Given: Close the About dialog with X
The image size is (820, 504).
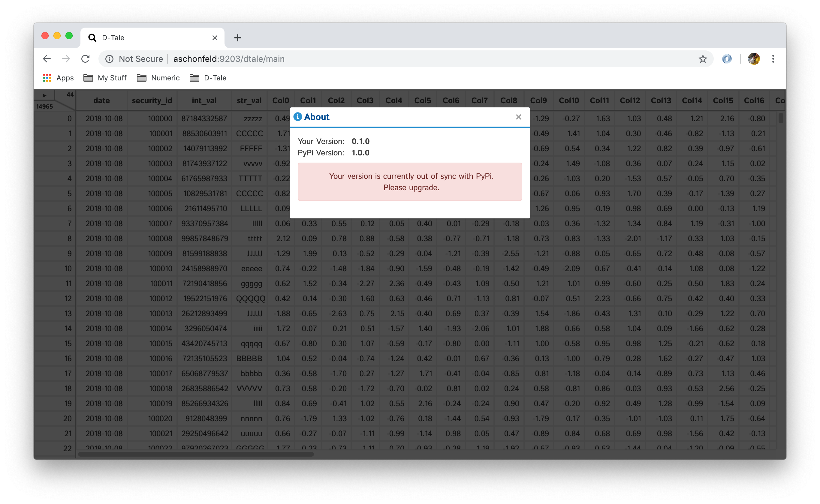Looking at the screenshot, I should 518,117.
